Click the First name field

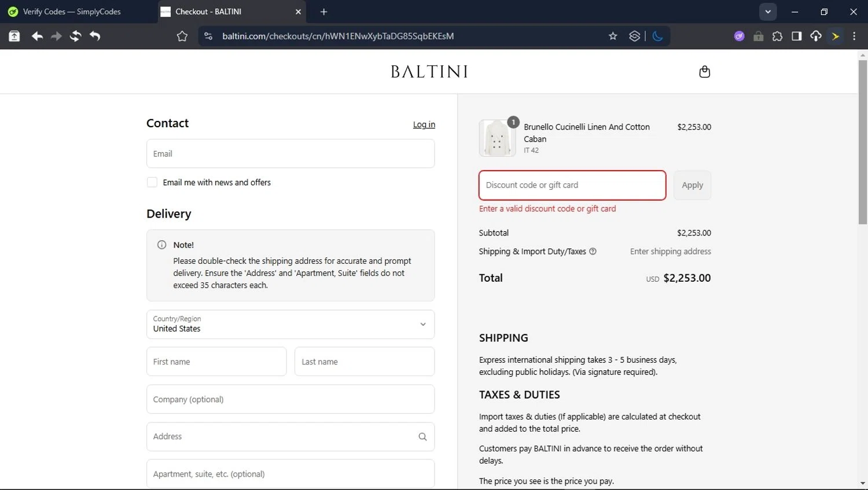click(x=216, y=362)
